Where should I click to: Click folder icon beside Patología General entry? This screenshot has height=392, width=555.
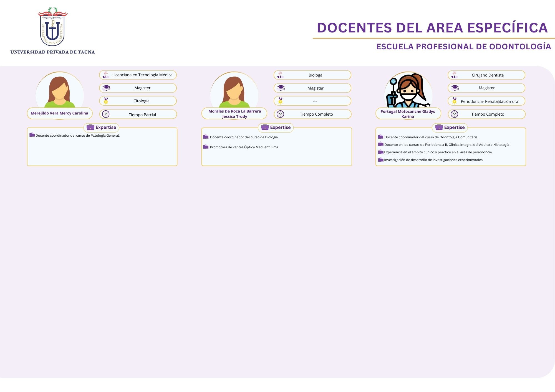point(32,134)
